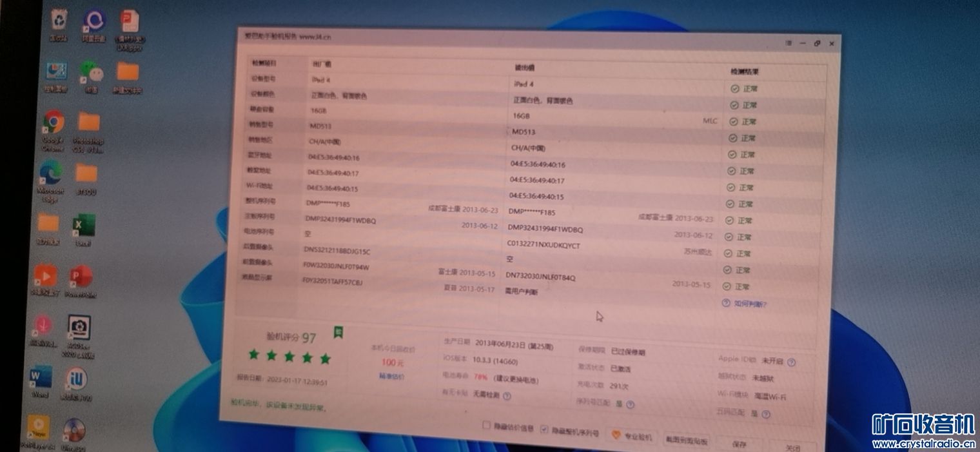Click the help icon next to 无需检测
The height and width of the screenshot is (452, 980).
coord(507,395)
